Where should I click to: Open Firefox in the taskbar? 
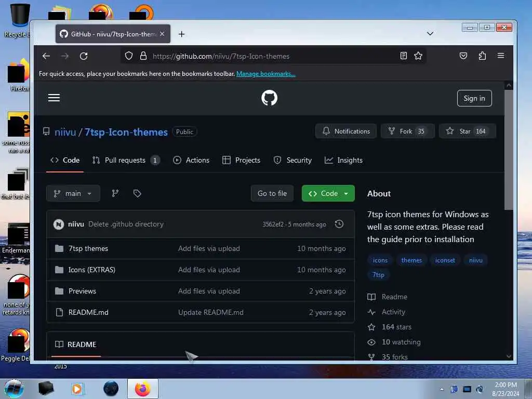point(143,389)
